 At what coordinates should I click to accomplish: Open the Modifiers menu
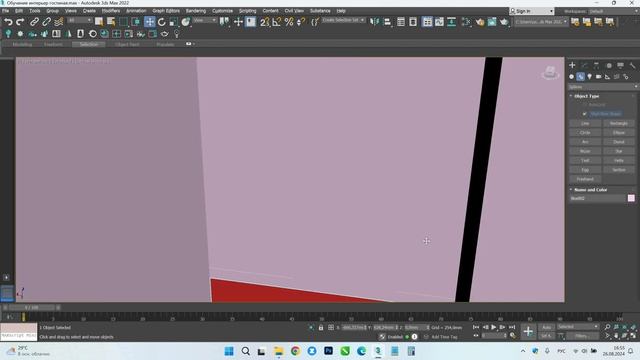[x=111, y=11]
